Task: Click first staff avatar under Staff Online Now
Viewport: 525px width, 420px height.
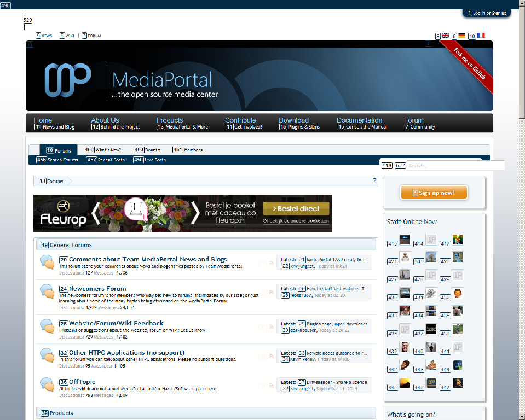Action: 405,240
